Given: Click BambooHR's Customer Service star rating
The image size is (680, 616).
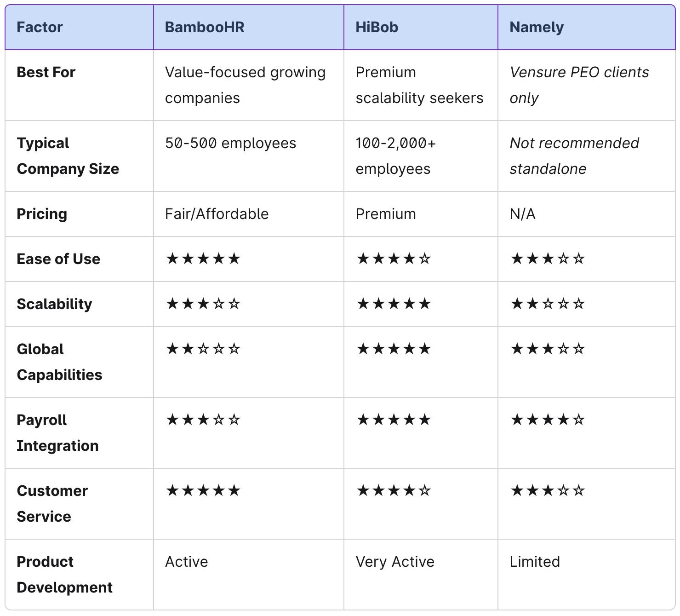Looking at the screenshot, I should [203, 490].
